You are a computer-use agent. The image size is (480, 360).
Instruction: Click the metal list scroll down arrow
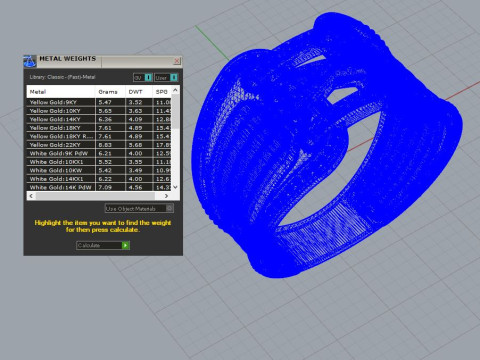coord(176,187)
